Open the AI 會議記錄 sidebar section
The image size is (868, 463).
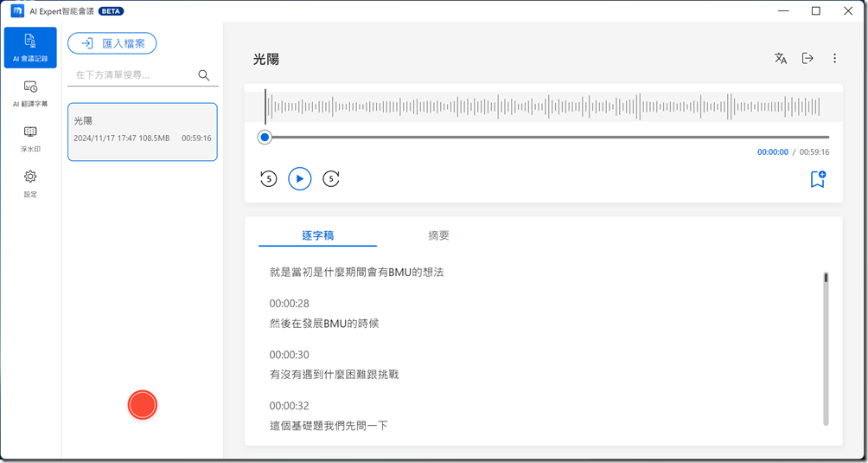click(x=30, y=48)
